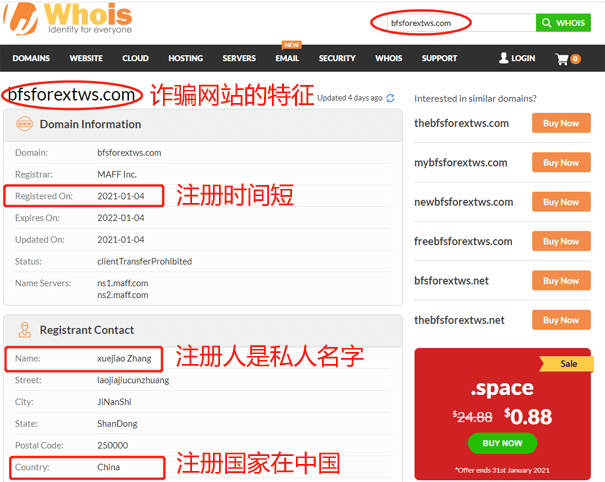Click Buy Now for freebfsforextws.com

pyautogui.click(x=561, y=241)
